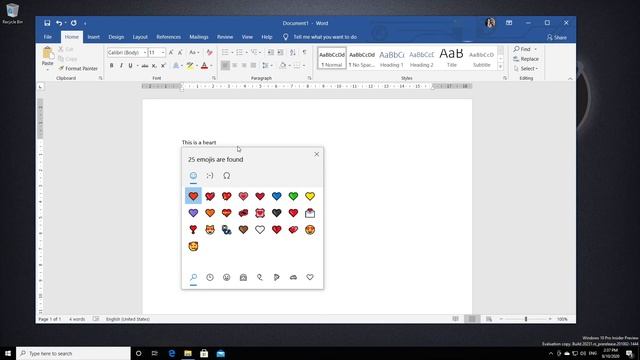The height and width of the screenshot is (360, 640).
Task: Click the Redo/Repeat icon in the title bar
Action: pyautogui.click(x=73, y=23)
